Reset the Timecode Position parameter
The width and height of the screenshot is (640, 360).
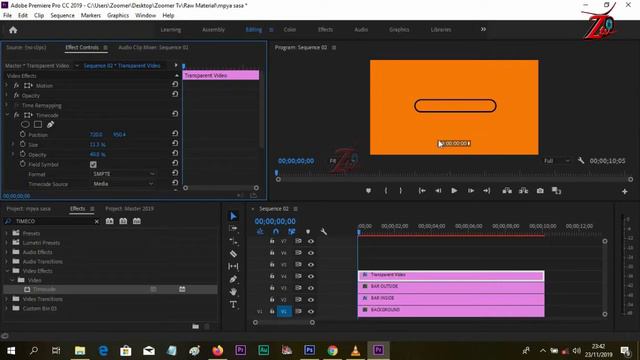point(175,133)
